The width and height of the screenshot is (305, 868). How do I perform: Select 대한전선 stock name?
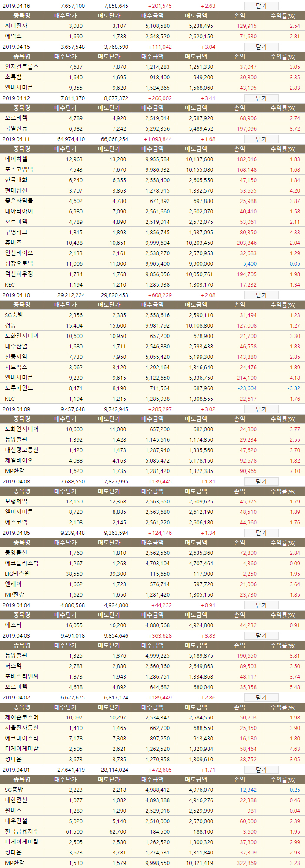tap(16, 800)
